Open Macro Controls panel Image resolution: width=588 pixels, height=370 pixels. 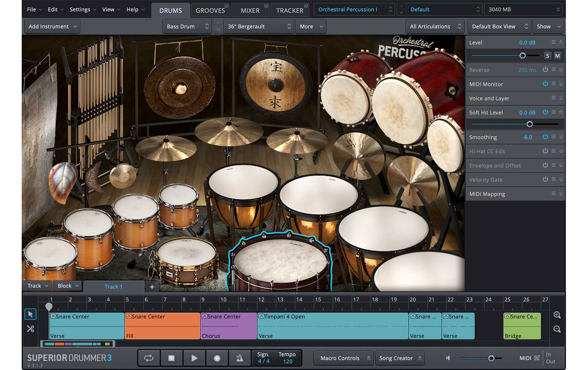(x=344, y=358)
